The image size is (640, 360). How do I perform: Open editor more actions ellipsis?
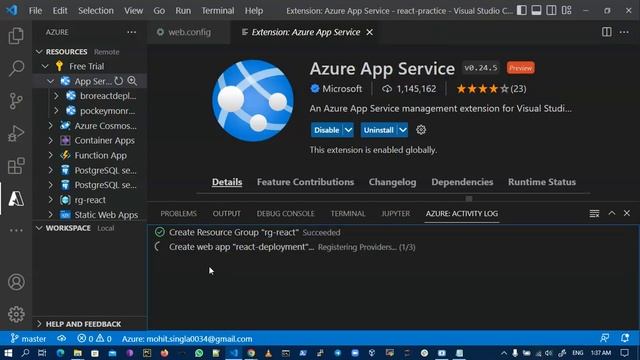coord(624,32)
